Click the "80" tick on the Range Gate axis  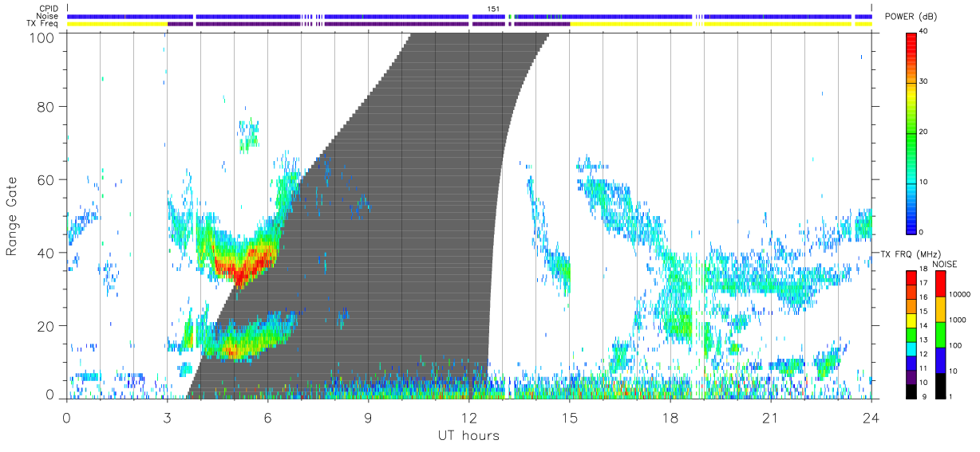click(47, 106)
